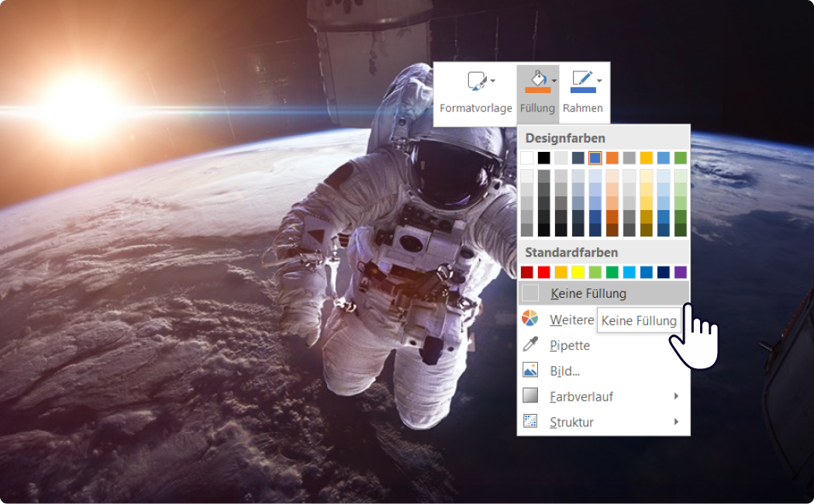This screenshot has width=814, height=504.
Task: Pick black in Designfarben top row
Action: point(544,158)
